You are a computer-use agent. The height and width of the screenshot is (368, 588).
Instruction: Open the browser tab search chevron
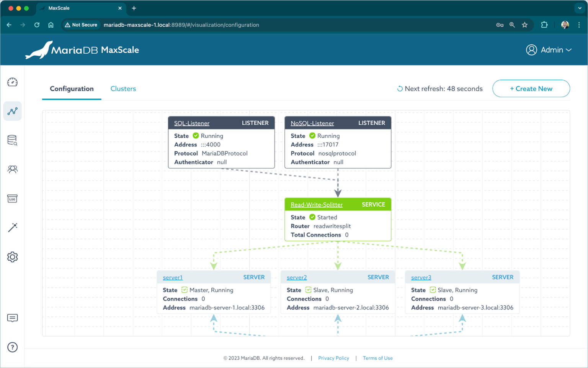pos(579,8)
